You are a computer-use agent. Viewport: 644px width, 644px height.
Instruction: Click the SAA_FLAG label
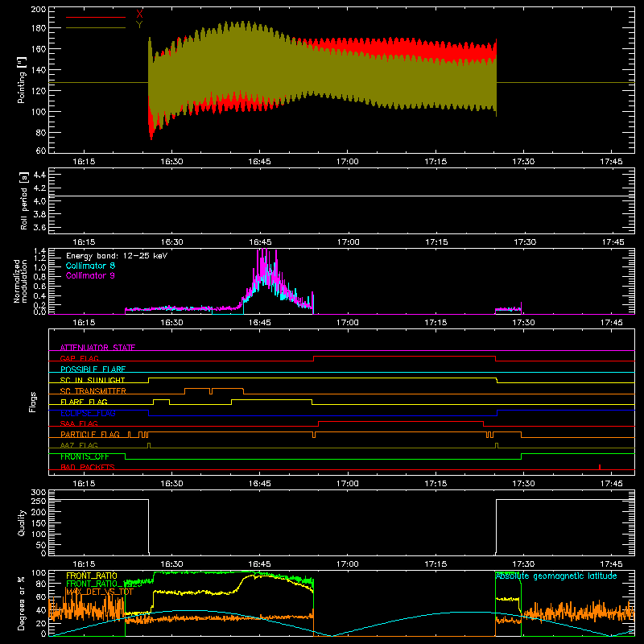[x=79, y=423]
